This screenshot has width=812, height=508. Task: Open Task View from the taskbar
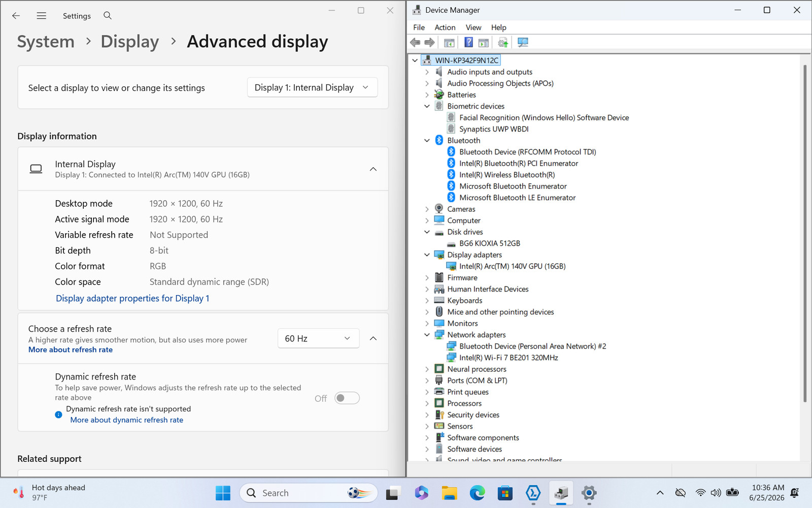pos(393,493)
